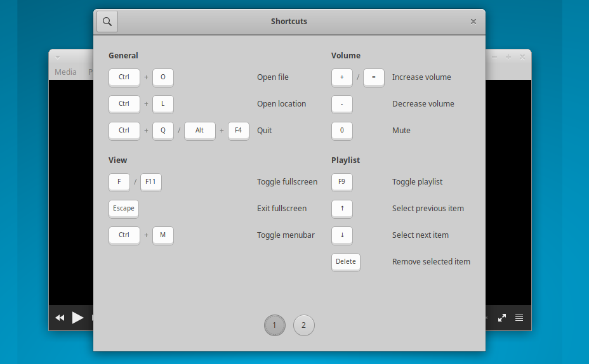589x364 pixels.
Task: Click the F9 key for Toggle playlist
Action: (342, 182)
